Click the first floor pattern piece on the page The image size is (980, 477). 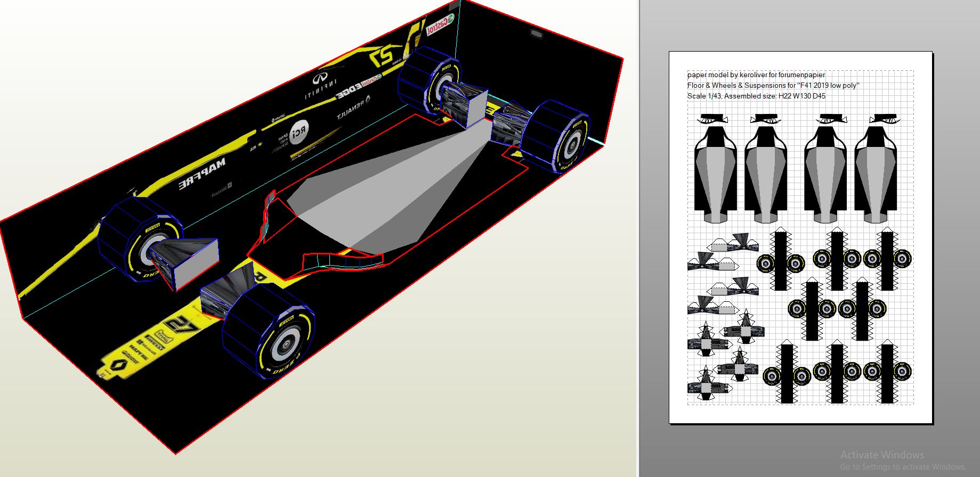(x=716, y=168)
